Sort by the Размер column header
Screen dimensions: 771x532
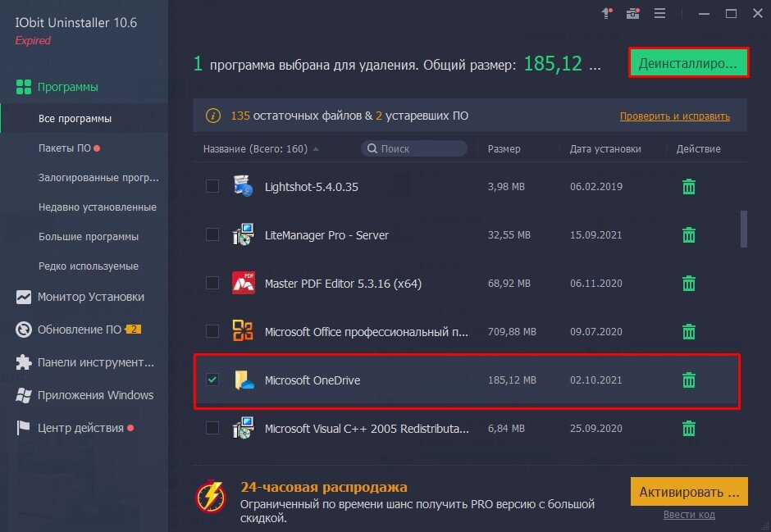point(504,149)
